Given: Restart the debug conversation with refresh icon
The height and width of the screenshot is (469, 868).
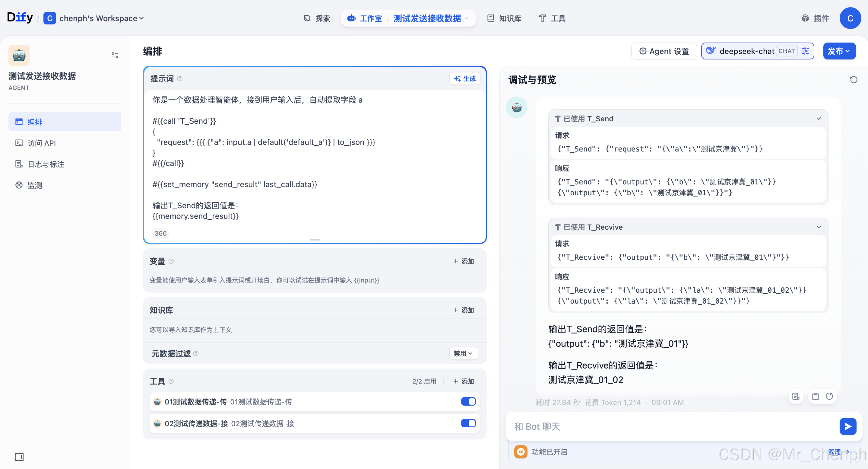Looking at the screenshot, I should pos(853,80).
